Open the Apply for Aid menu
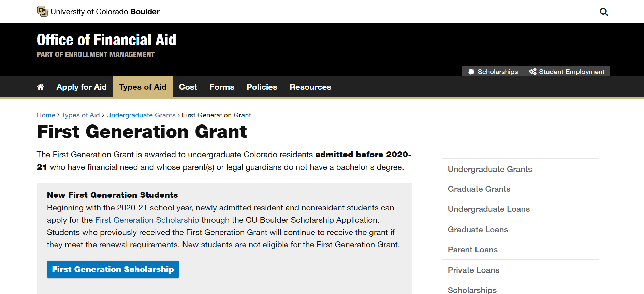Image resolution: width=644 pixels, height=294 pixels. 82,87
